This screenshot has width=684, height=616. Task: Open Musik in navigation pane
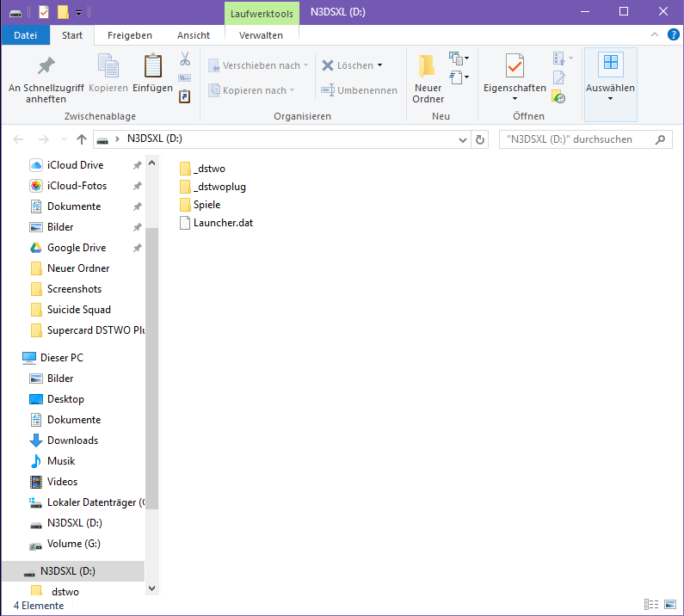click(61, 461)
